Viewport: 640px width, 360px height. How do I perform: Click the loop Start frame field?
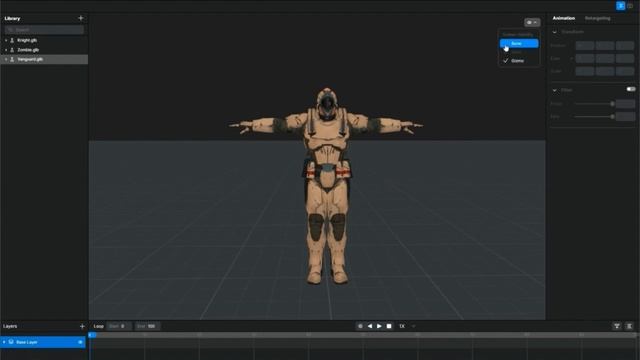tap(119, 326)
